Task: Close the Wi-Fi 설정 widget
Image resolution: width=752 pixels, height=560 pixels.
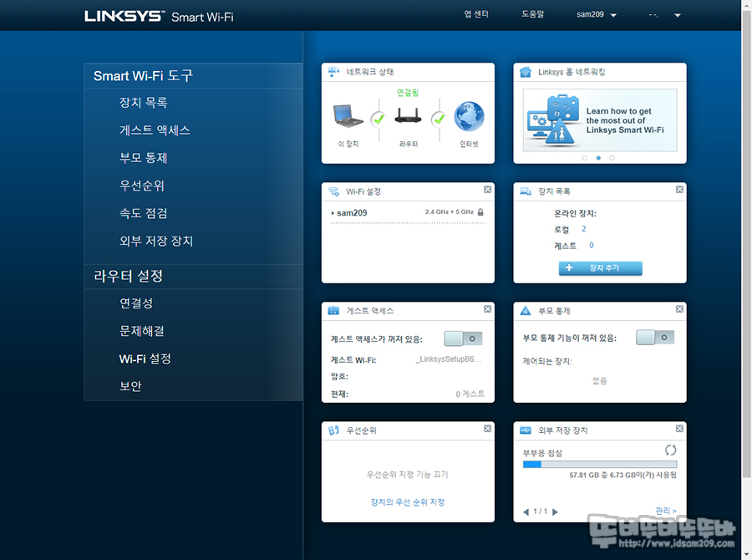Action: [487, 190]
